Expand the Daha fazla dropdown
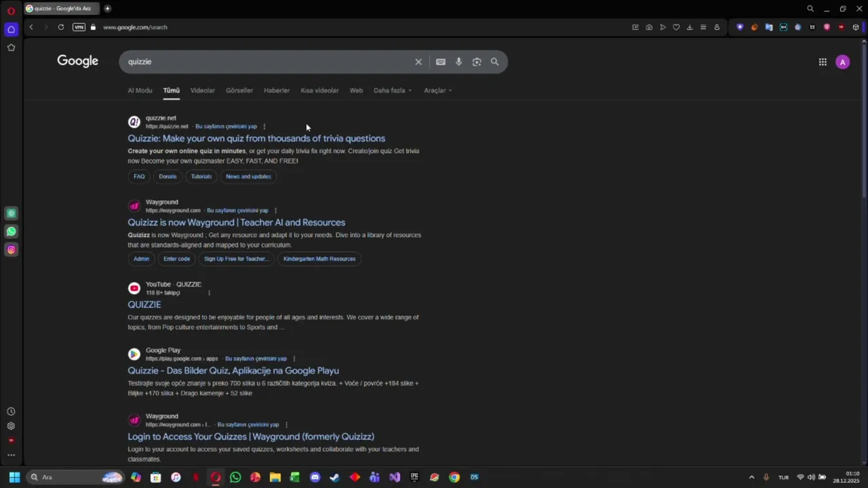Viewport: 868px width, 488px height. click(x=393, y=90)
